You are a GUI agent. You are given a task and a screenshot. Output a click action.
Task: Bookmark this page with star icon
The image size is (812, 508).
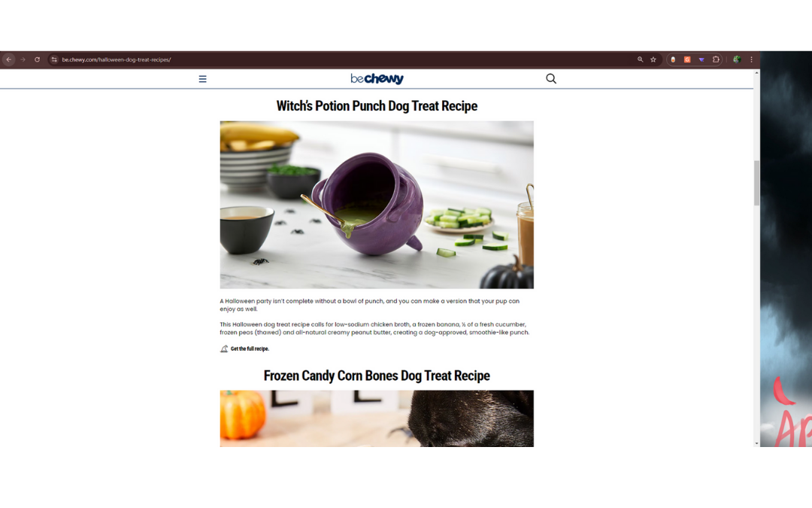(653, 59)
